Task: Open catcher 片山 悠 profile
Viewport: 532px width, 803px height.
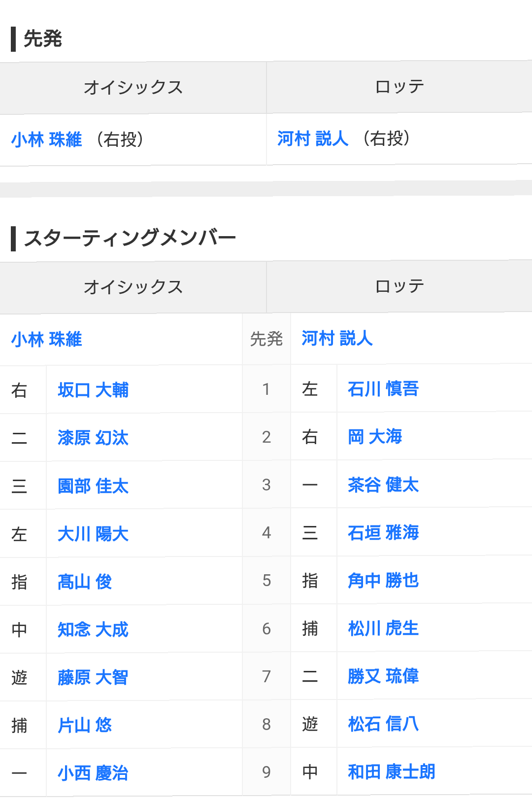Action: tap(85, 726)
